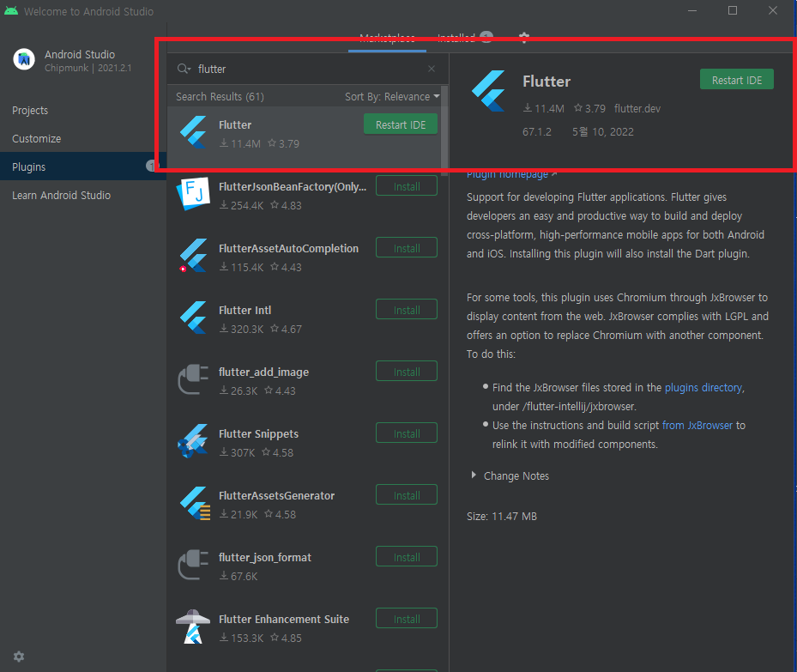Click the Flutter Intl plugin icon
This screenshot has width=797, height=672.
click(194, 318)
